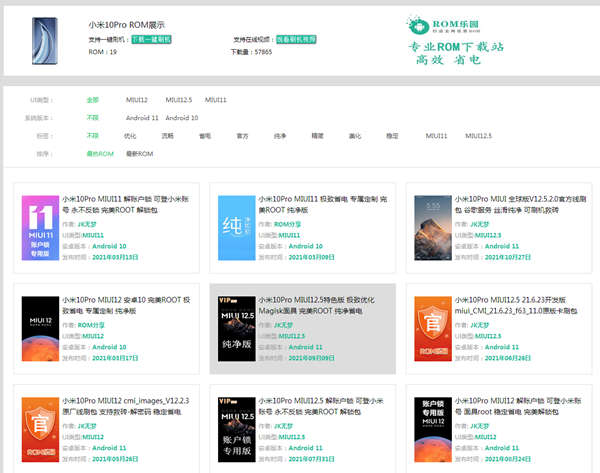Open the mountain wallpaper global ROM thumbnail
This screenshot has width=600, height=473.
(x=432, y=227)
